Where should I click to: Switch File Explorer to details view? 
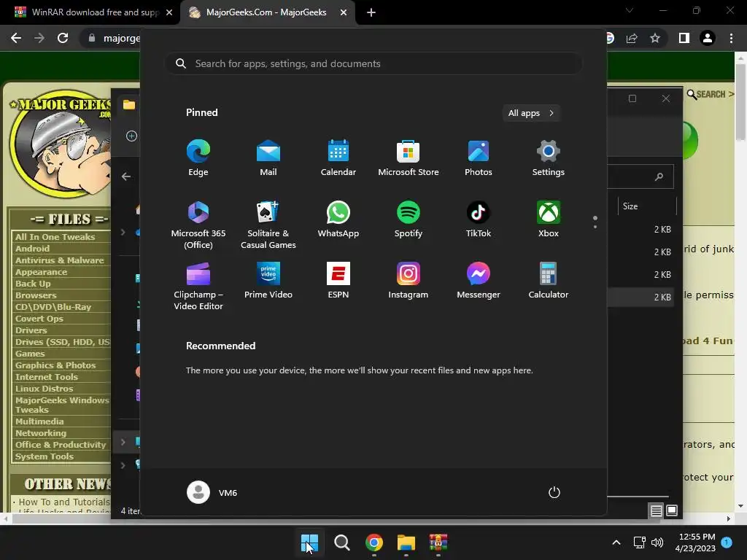coord(656,511)
